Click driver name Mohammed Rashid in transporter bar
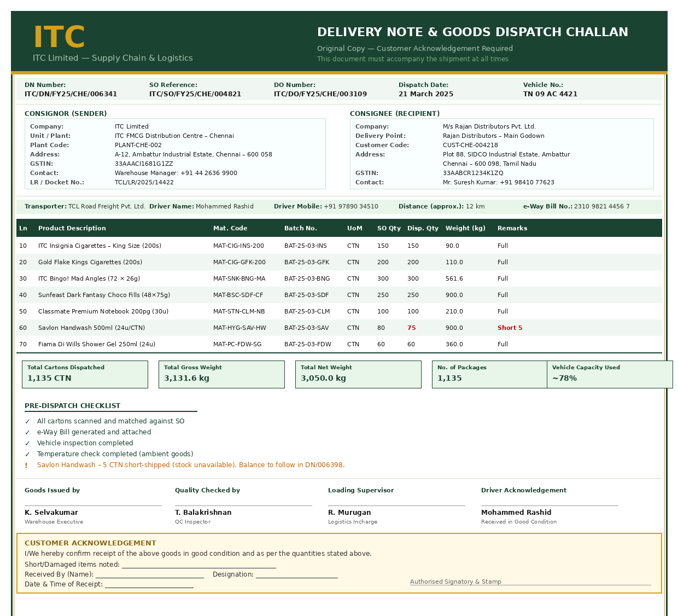Screen dimensions: 678x616 [225, 206]
